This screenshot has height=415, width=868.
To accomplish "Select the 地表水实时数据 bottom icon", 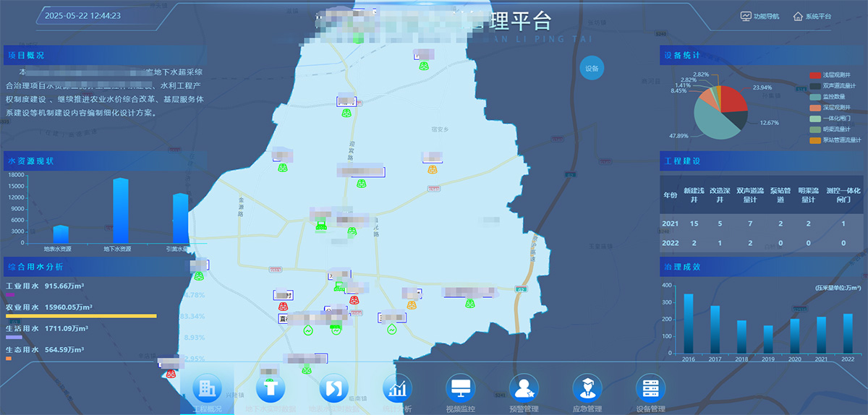I will (333, 388).
